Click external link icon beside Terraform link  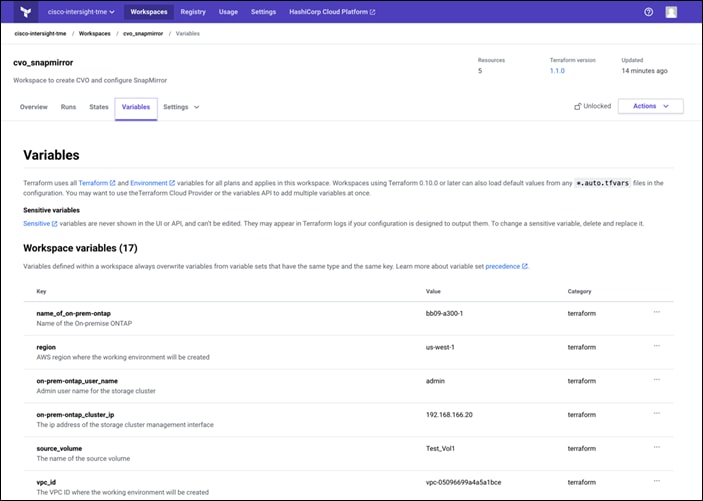113,183
